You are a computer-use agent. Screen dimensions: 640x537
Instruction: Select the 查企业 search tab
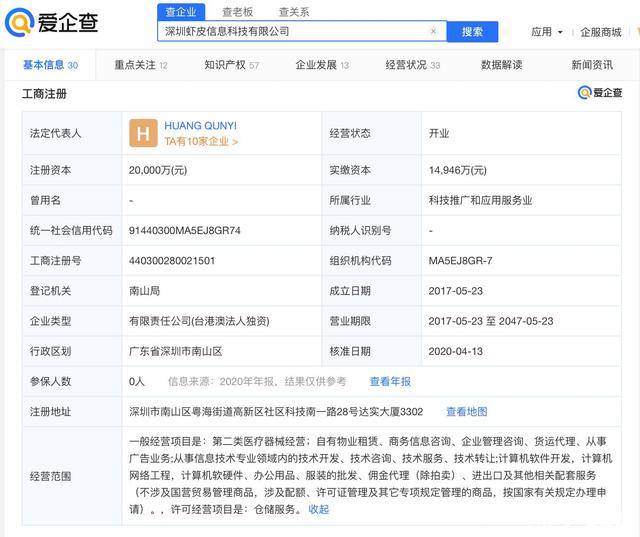(x=181, y=12)
